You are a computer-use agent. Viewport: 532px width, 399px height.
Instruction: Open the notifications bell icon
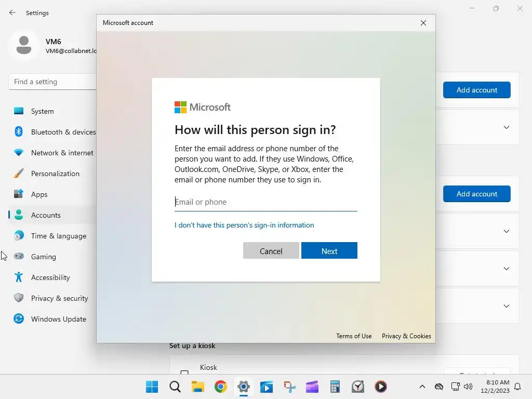517,387
